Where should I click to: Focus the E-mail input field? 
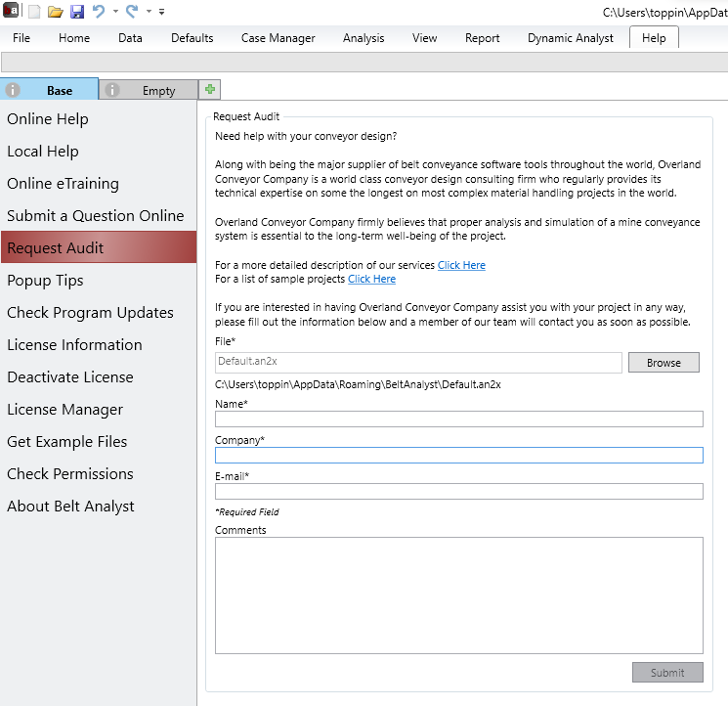(x=458, y=492)
